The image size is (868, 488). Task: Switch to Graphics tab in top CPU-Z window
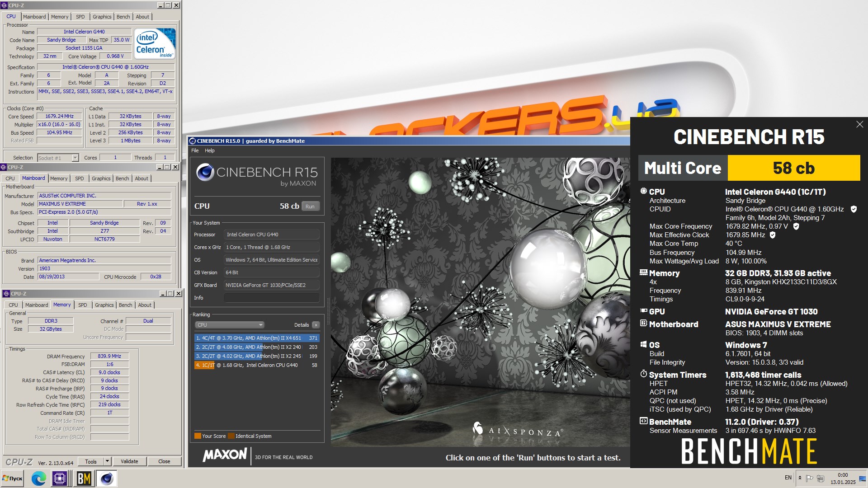(x=102, y=17)
